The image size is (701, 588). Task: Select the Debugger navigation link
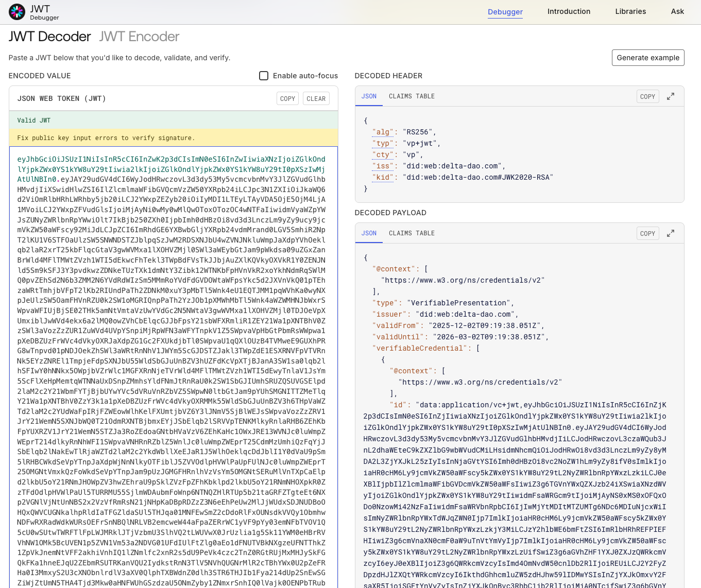pos(505,12)
